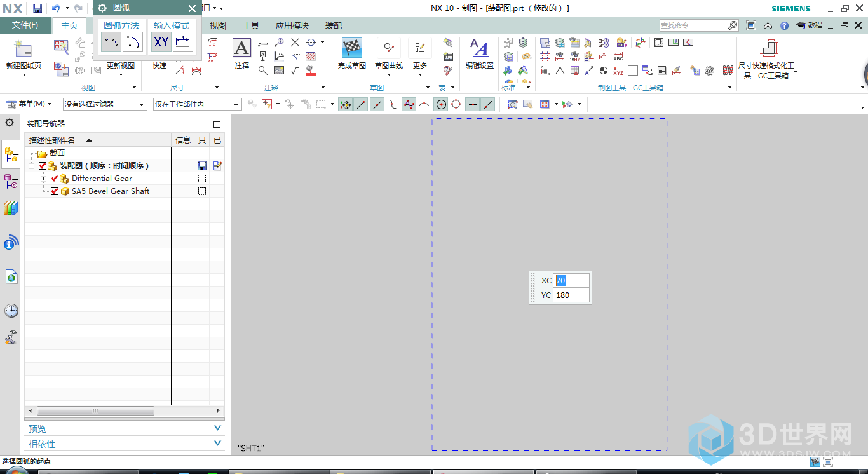This screenshot has height=474, width=868.
Task: Open Roles sidebar icon
Action: tap(11, 337)
